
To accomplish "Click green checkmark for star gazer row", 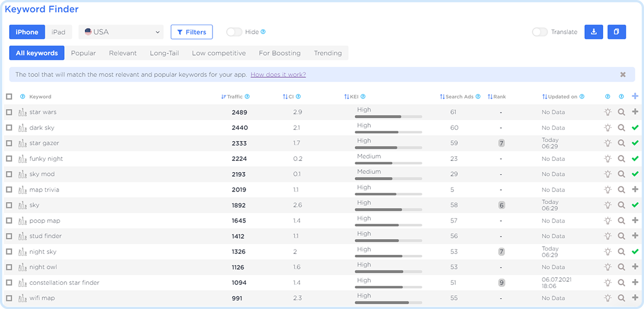I will pyautogui.click(x=635, y=143).
